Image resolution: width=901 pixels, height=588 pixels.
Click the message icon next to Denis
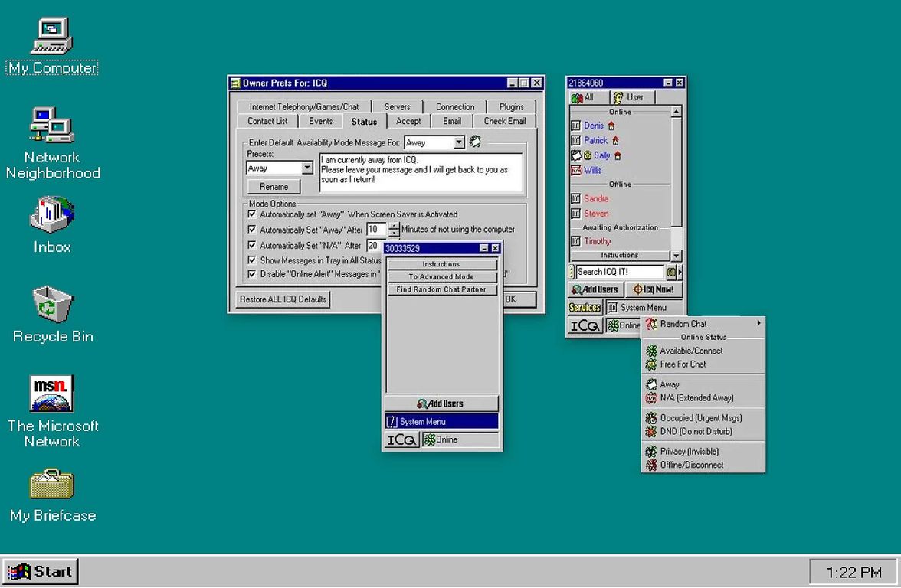point(576,126)
